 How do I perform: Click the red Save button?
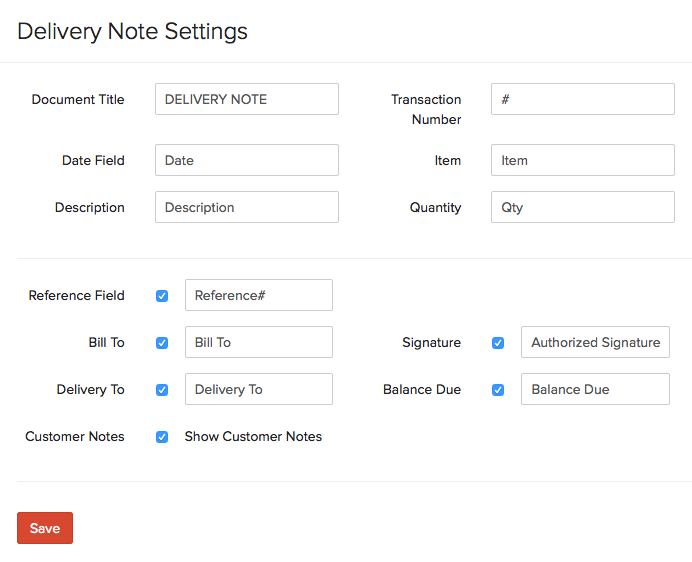45,528
